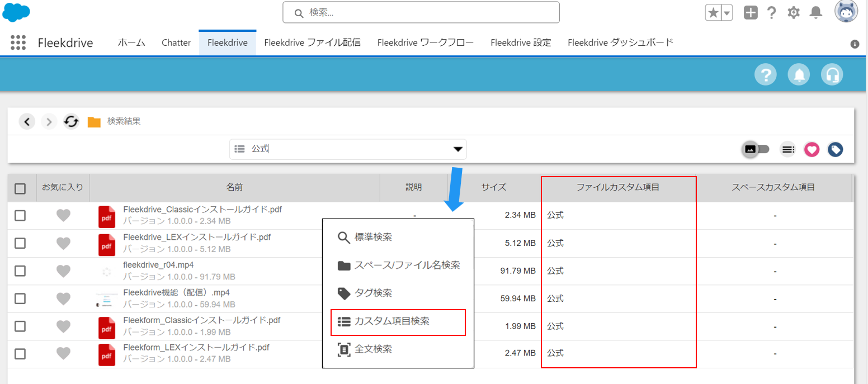The image size is (868, 384).
Task: Tick checkbox for Fleekdrive_Classicインストールガイド.pdf
Action: tap(20, 216)
